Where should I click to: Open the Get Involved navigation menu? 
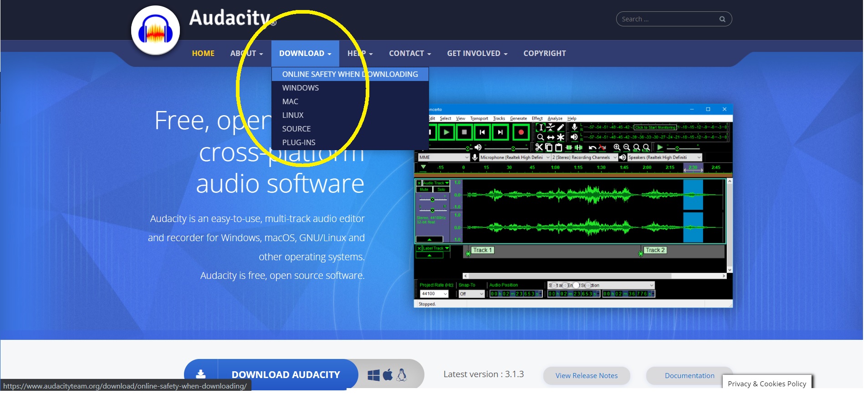477,54
